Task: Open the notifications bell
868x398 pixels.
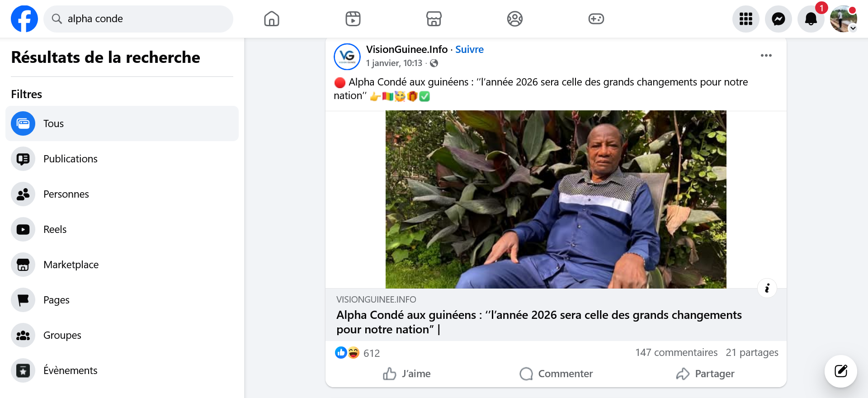Action: (811, 19)
